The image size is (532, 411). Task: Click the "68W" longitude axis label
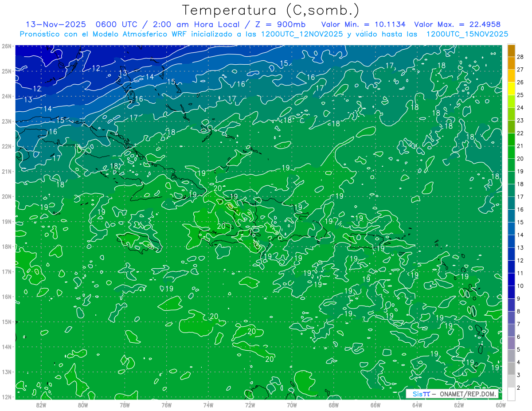pos(333,405)
